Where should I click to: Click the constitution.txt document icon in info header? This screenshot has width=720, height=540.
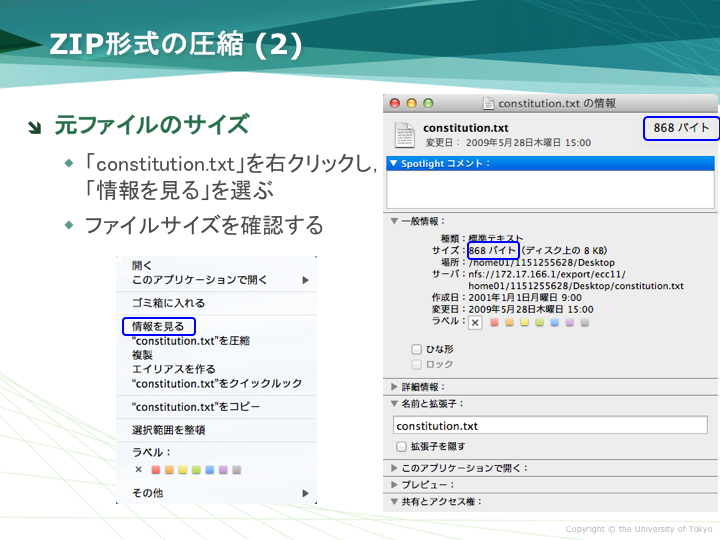405,135
